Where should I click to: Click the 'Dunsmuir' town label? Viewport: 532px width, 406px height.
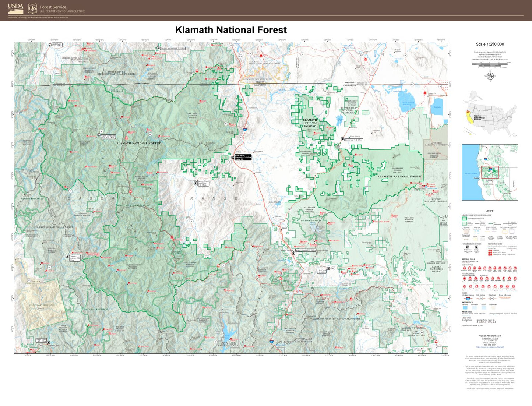(307, 273)
